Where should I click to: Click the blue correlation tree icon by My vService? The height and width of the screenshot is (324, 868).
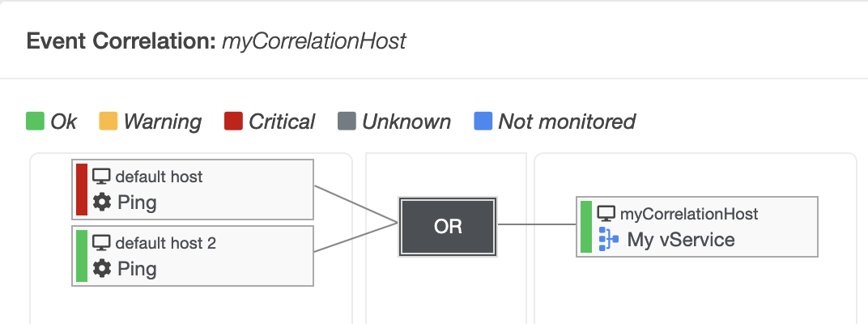609,239
